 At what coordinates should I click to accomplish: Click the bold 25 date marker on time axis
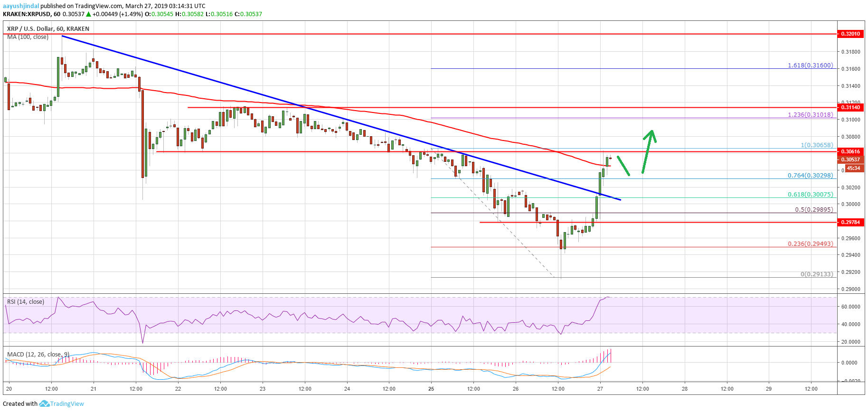[x=431, y=389]
